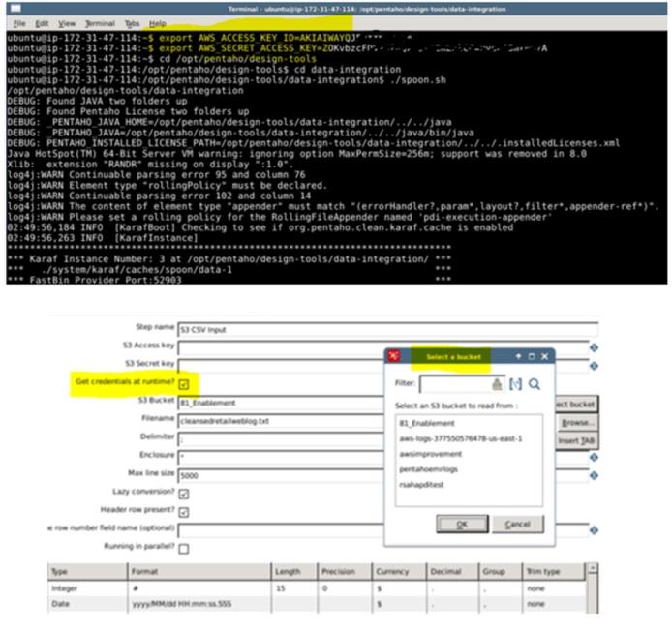The width and height of the screenshot is (672, 632).
Task: Click the yyyy/MM/dd HH:mm:ss.SSS format cell
Action: (199, 604)
